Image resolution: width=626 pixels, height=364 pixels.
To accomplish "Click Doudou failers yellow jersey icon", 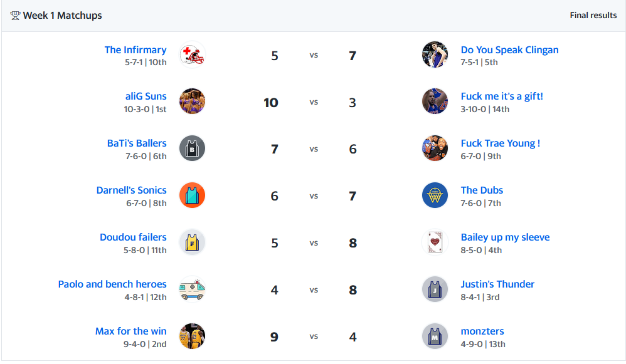I will pyautogui.click(x=192, y=243).
